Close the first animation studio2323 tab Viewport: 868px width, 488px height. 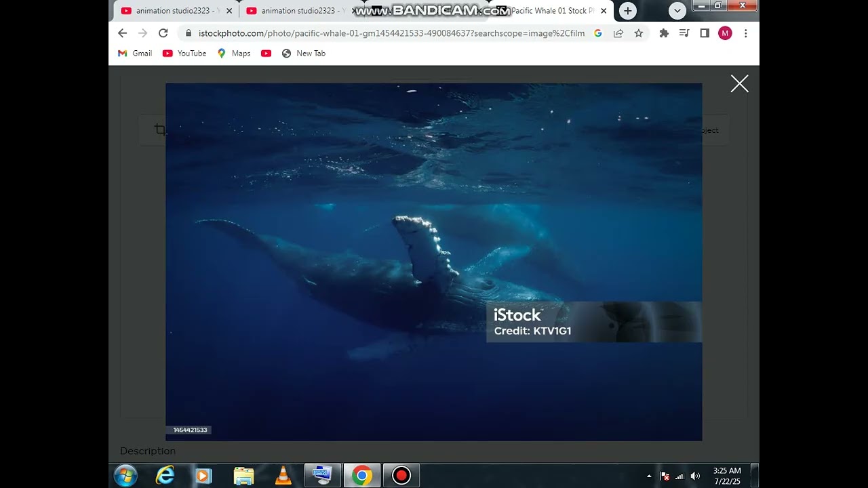[229, 11]
